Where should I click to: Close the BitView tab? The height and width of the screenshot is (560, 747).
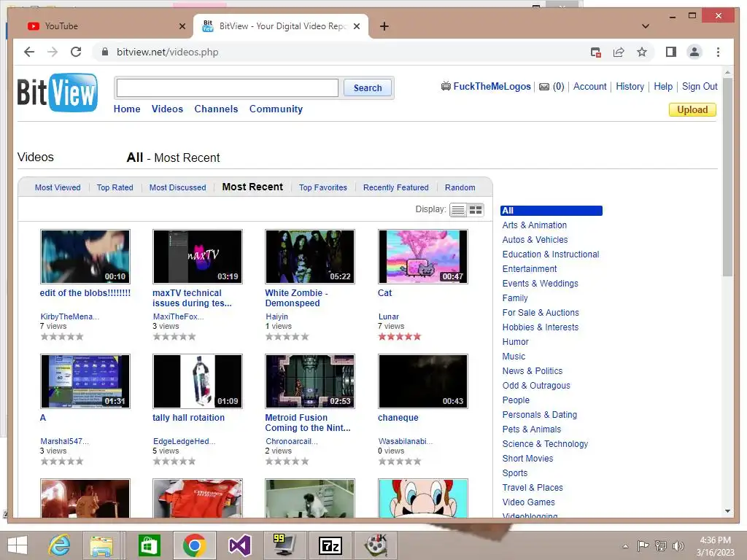coord(356,26)
